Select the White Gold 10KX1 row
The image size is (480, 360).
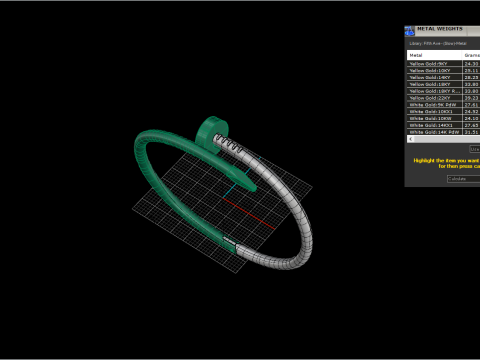pyautogui.click(x=443, y=111)
